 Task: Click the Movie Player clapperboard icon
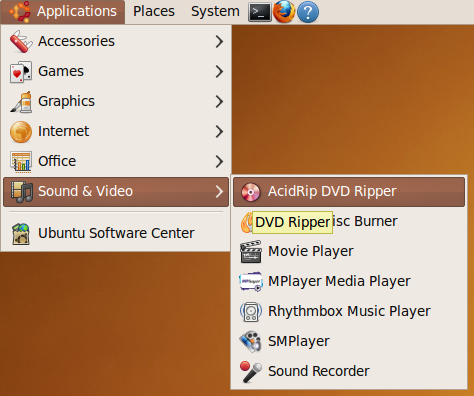pos(251,252)
